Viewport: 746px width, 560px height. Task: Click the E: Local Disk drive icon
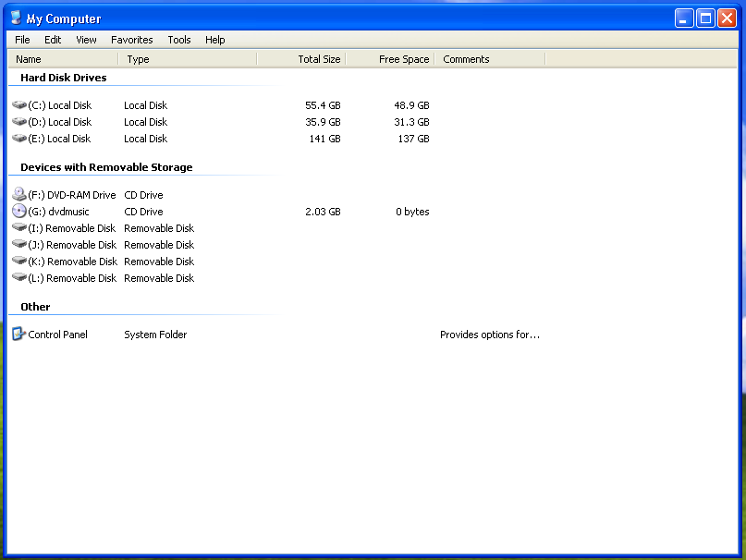click(19, 138)
